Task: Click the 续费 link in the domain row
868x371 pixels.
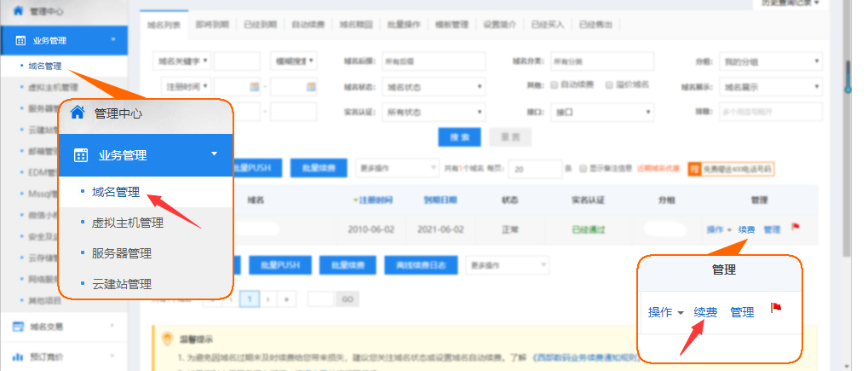Action: click(x=746, y=229)
